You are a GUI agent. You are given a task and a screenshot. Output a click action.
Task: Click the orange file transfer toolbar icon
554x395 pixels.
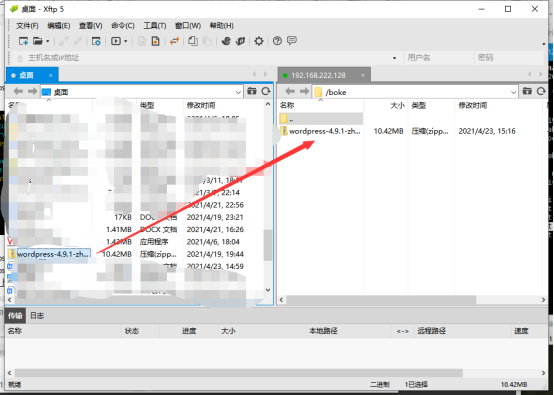click(155, 41)
